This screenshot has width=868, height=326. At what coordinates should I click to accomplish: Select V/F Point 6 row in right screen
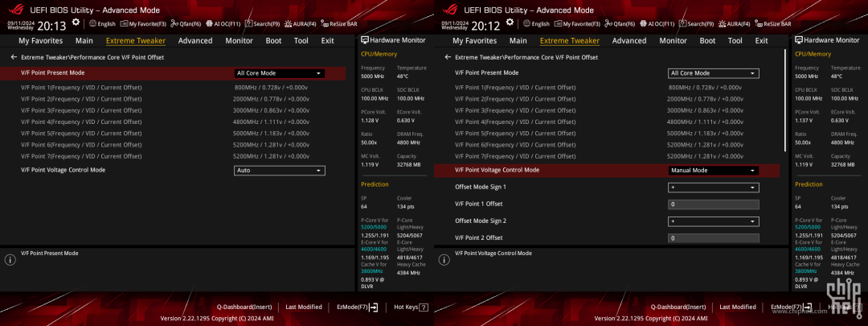pyautogui.click(x=607, y=145)
